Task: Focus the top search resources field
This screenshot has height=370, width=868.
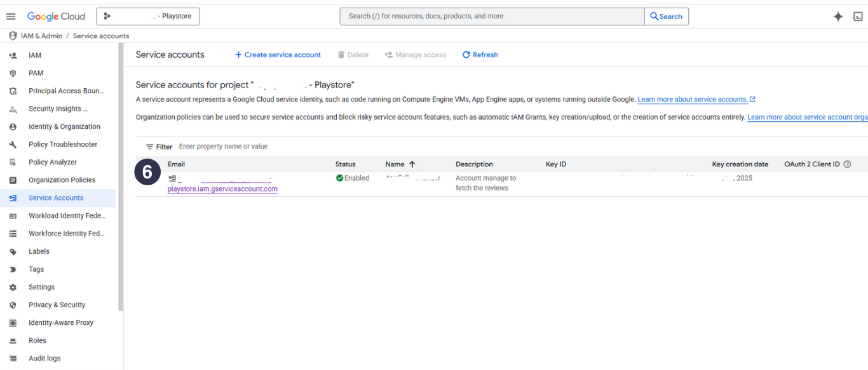Action: (492, 17)
